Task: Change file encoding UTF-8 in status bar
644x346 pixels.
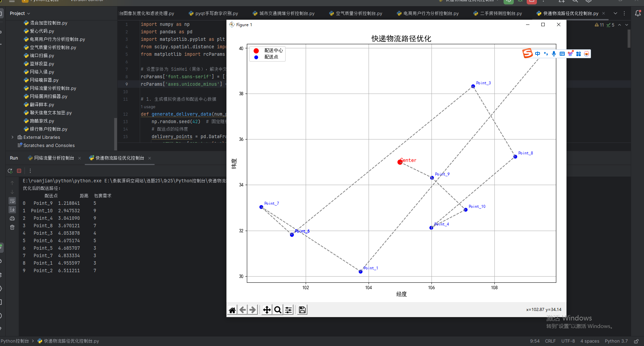Action: (x=568, y=341)
